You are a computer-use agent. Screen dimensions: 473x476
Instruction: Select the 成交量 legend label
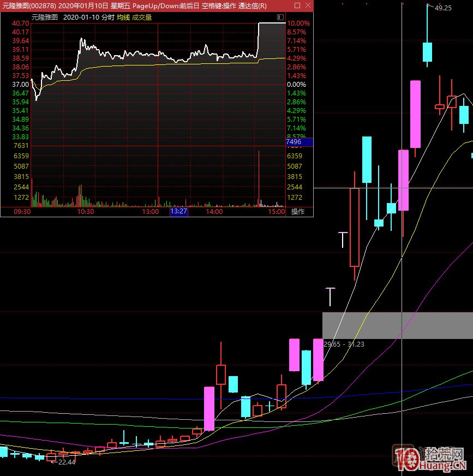pos(142,17)
